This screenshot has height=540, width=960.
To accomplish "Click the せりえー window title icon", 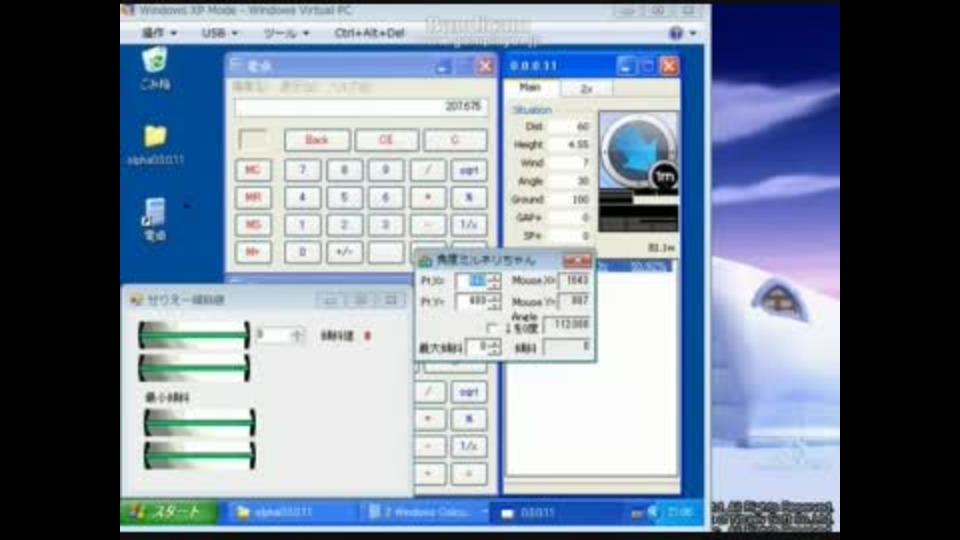I will pos(136,299).
